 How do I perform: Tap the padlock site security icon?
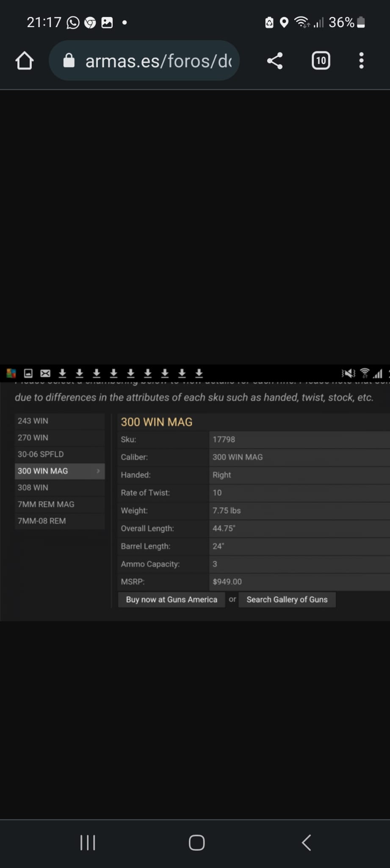coord(69,61)
